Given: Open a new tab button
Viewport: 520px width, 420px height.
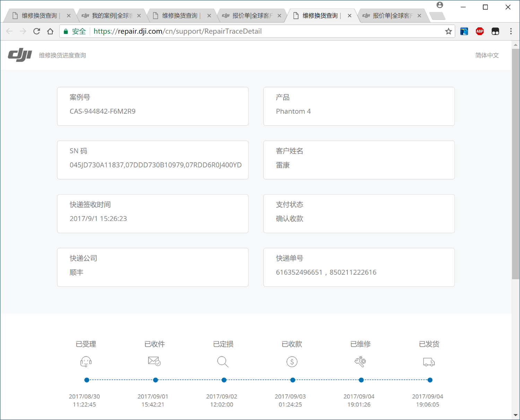Looking at the screenshot, I should [x=437, y=16].
